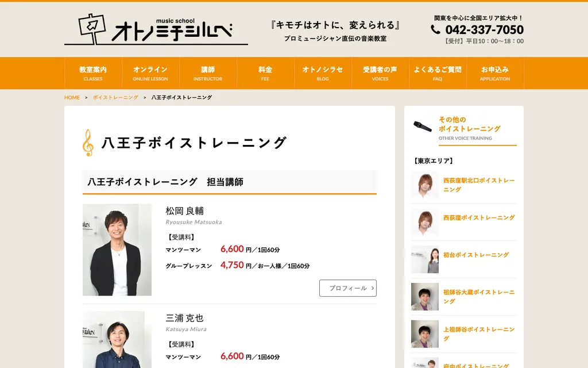Image resolution: width=588 pixels, height=368 pixels.
Task: Open the 祖師谷大蔵ボイストレーニング link
Action: click(x=479, y=297)
